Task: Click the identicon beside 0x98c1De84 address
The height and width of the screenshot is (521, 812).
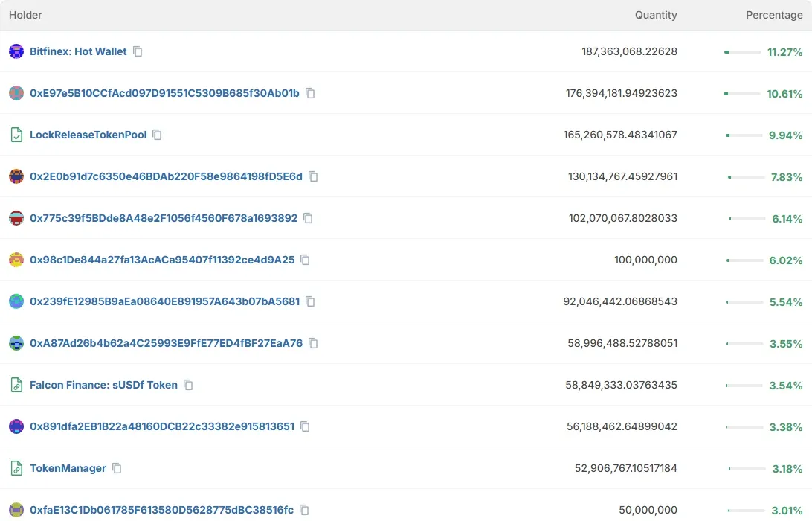Action: pyautogui.click(x=16, y=260)
